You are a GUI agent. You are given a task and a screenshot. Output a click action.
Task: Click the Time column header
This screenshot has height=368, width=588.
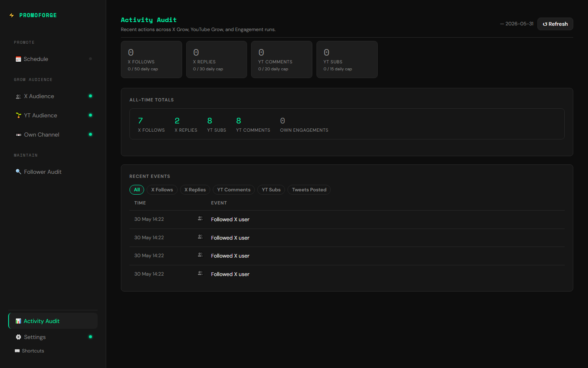[x=140, y=203]
